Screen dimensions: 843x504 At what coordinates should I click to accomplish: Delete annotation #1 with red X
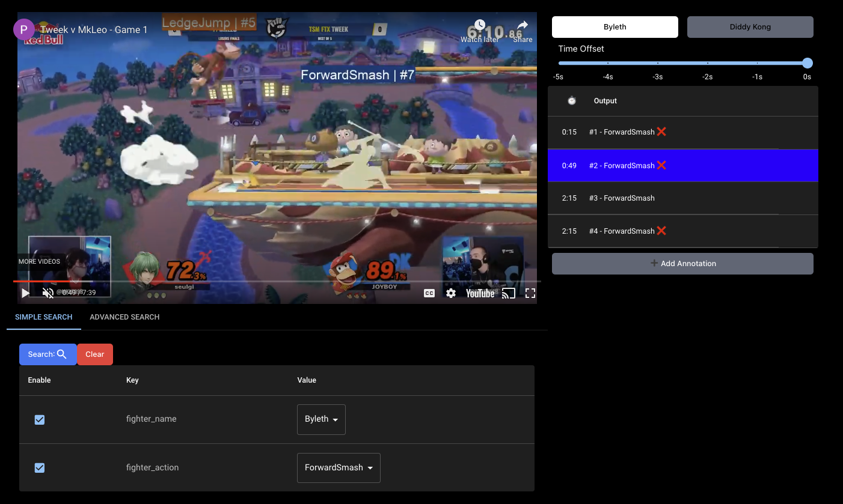coord(661,132)
